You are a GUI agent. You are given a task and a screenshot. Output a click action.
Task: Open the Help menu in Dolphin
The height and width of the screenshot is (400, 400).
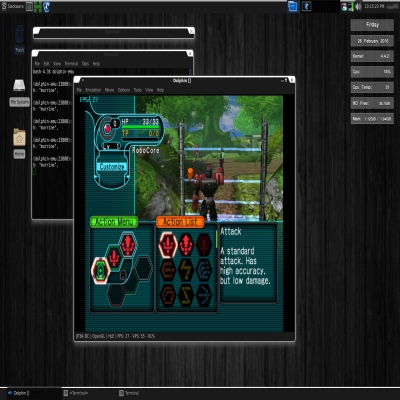(x=160, y=90)
